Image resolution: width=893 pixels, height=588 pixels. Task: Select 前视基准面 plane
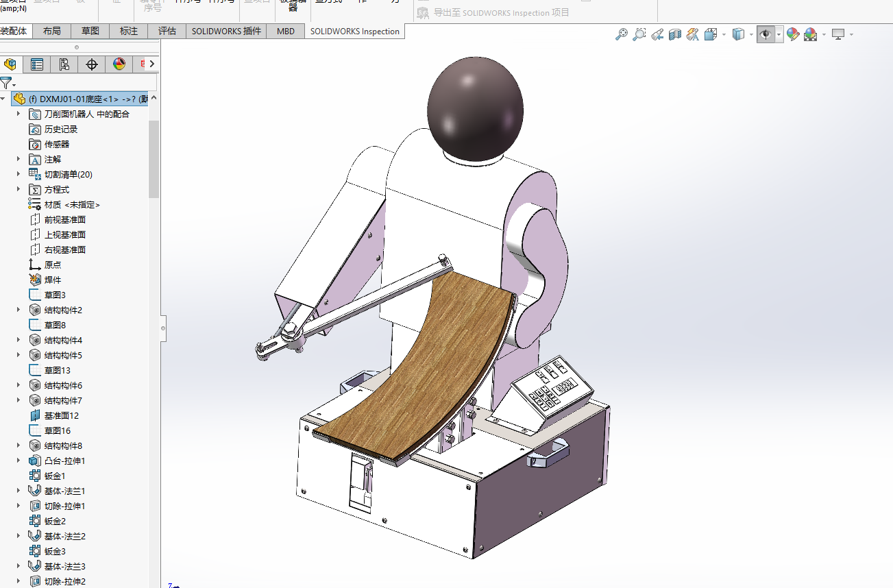click(x=65, y=219)
